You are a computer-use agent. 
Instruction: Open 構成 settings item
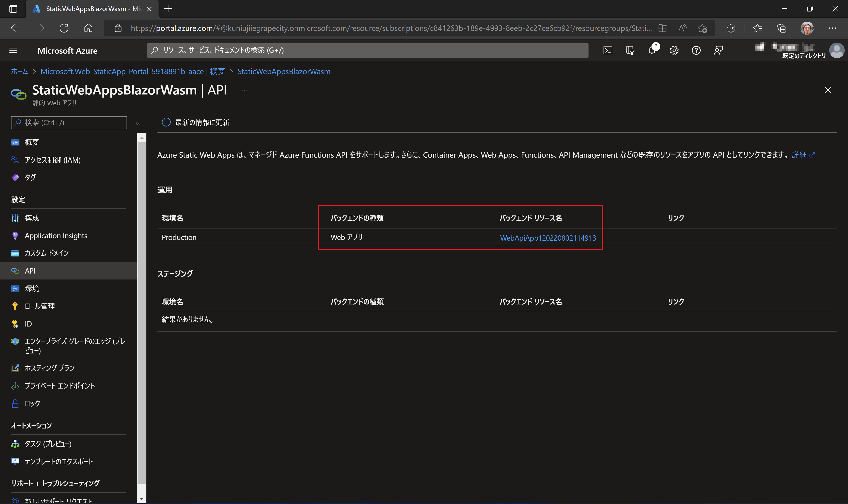(x=32, y=218)
